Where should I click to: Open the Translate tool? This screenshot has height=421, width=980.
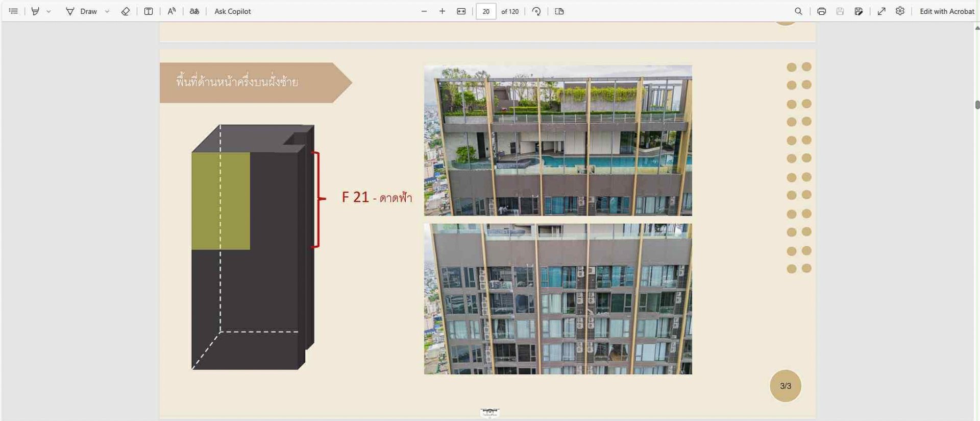[x=194, y=11]
